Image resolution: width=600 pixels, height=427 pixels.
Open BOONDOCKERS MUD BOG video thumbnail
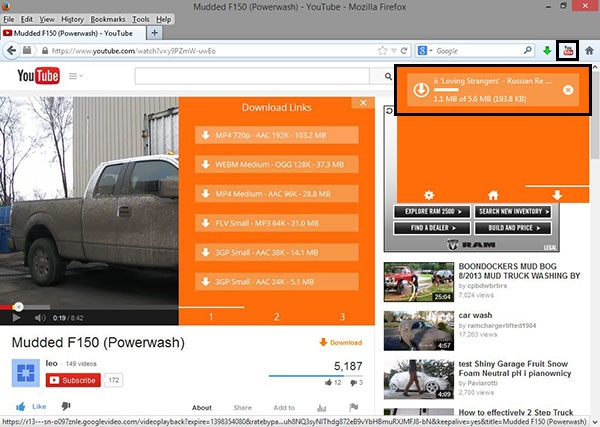[x=419, y=282]
